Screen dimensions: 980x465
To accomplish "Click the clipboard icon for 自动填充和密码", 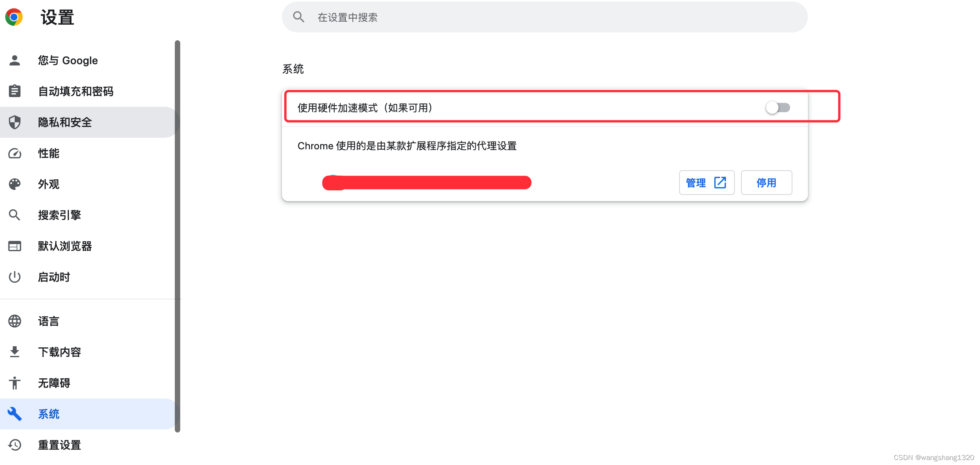I will [x=15, y=91].
